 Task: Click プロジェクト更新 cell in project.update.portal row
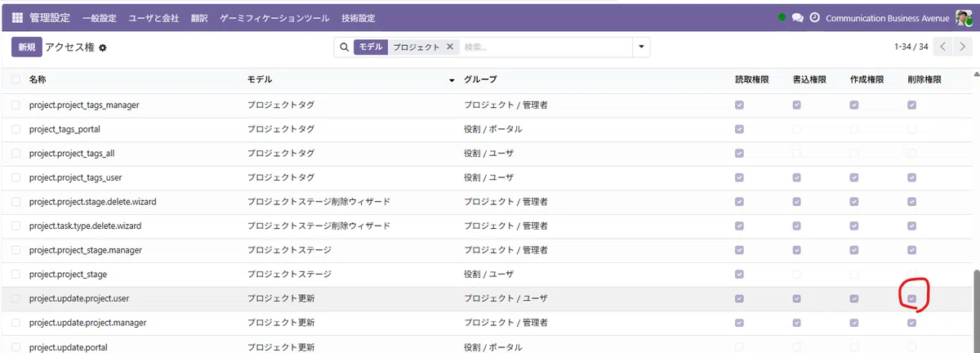(281, 346)
